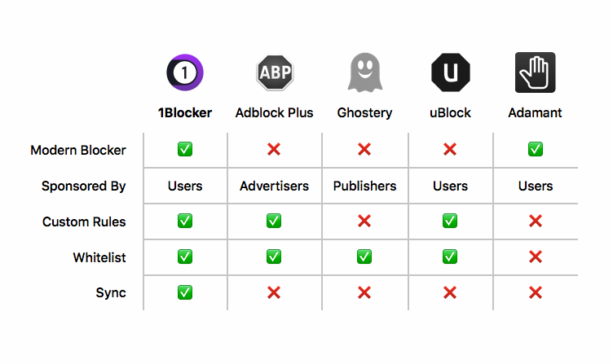Click red X for Adamant Whitelist
The width and height of the screenshot is (613, 364).
(536, 257)
